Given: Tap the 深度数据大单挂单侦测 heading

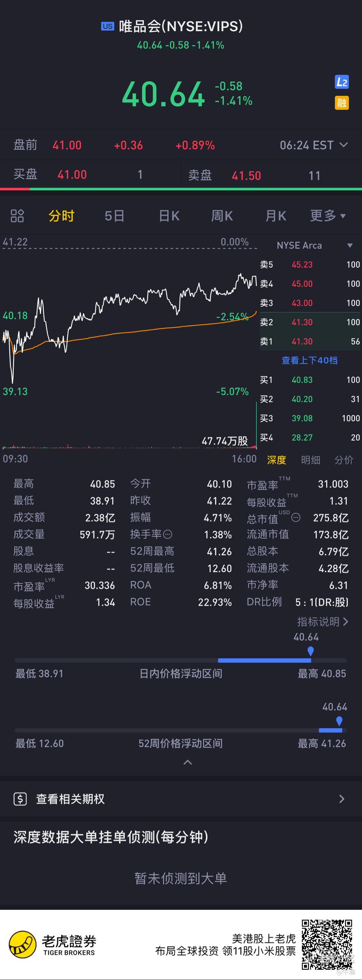Looking at the screenshot, I should [x=111, y=837].
